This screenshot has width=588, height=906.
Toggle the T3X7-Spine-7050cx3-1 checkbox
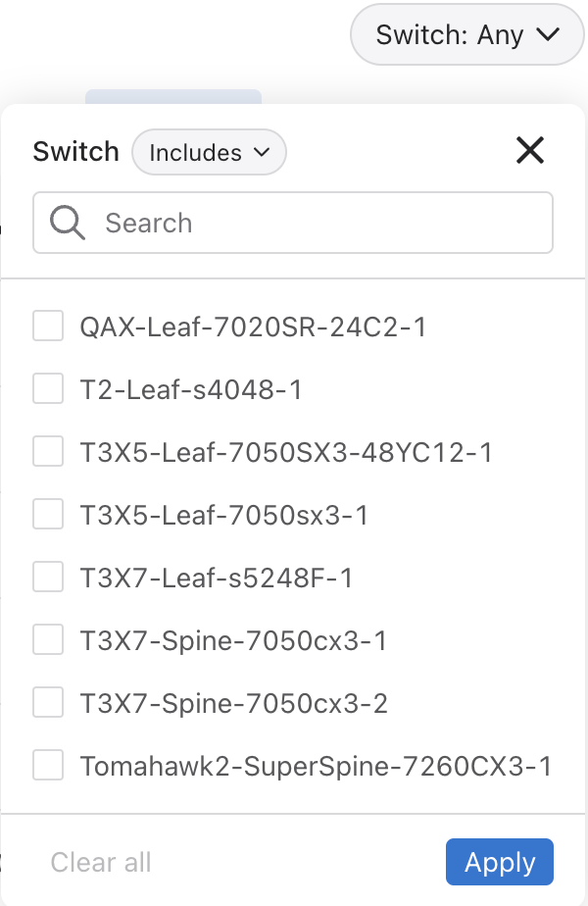(48, 640)
